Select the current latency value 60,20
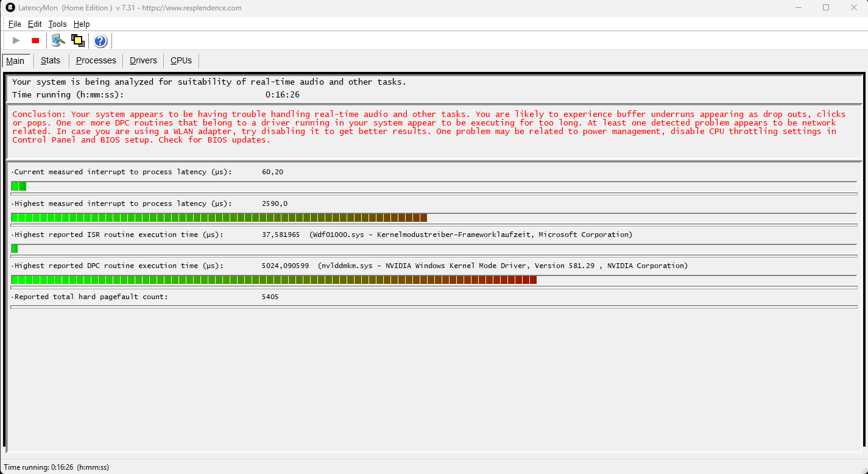This screenshot has width=868, height=474. point(272,172)
